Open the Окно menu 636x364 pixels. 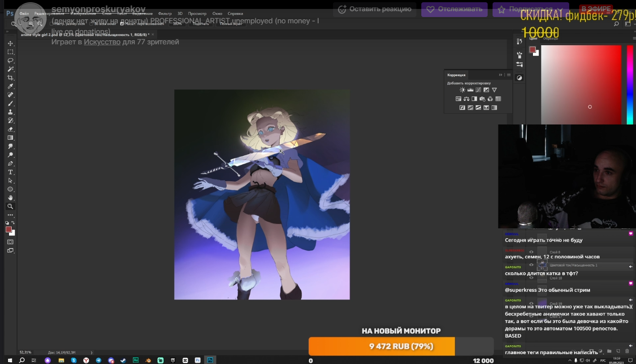coord(217,14)
